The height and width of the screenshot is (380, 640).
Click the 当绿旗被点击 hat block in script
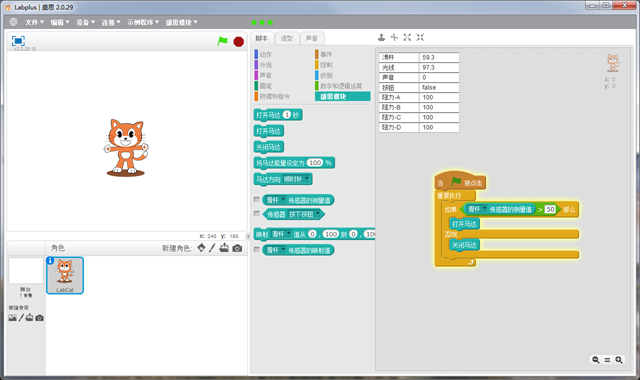point(460,181)
